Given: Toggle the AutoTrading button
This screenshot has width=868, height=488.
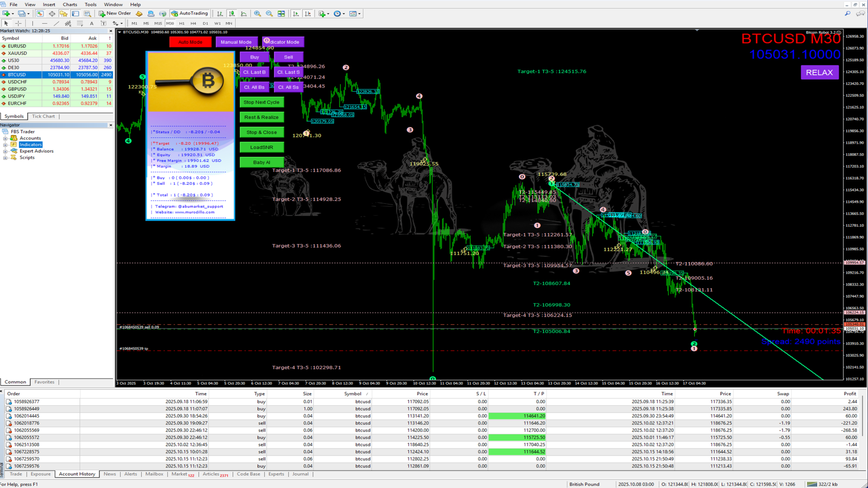Looking at the screenshot, I should [189, 14].
